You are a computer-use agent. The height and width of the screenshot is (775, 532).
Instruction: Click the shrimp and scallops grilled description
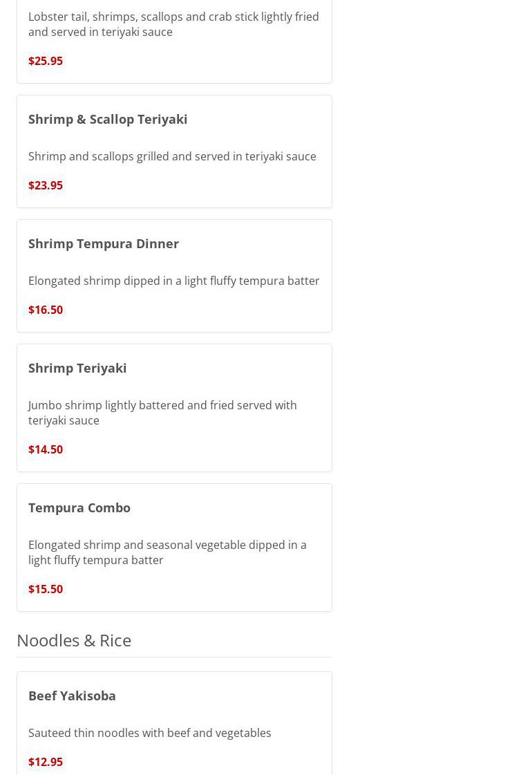click(172, 157)
